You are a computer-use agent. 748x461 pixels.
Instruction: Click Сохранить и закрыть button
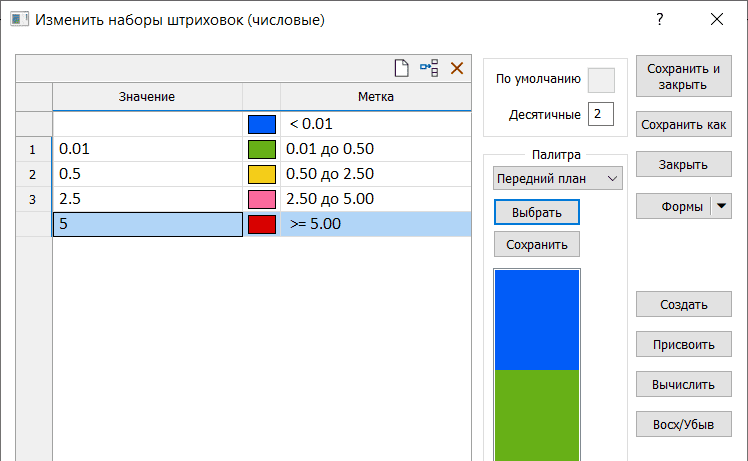point(684,76)
